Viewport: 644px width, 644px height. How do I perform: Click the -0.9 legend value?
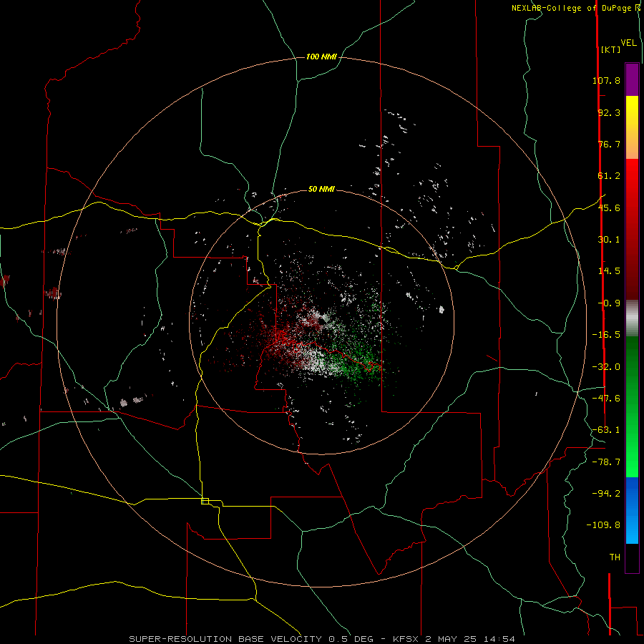pyautogui.click(x=609, y=303)
